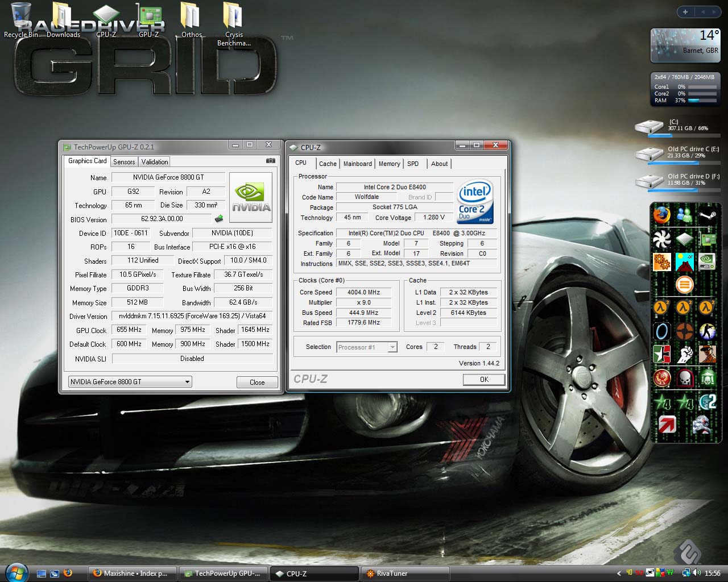Select the Downloads folder on the desktop
Viewport: 728px width, 582px height.
pos(63,20)
